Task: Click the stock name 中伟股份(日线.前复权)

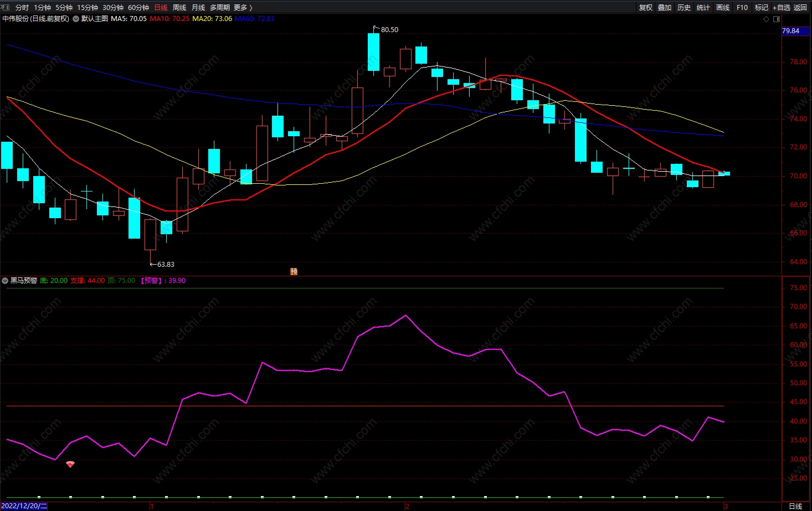Action: coord(36,19)
